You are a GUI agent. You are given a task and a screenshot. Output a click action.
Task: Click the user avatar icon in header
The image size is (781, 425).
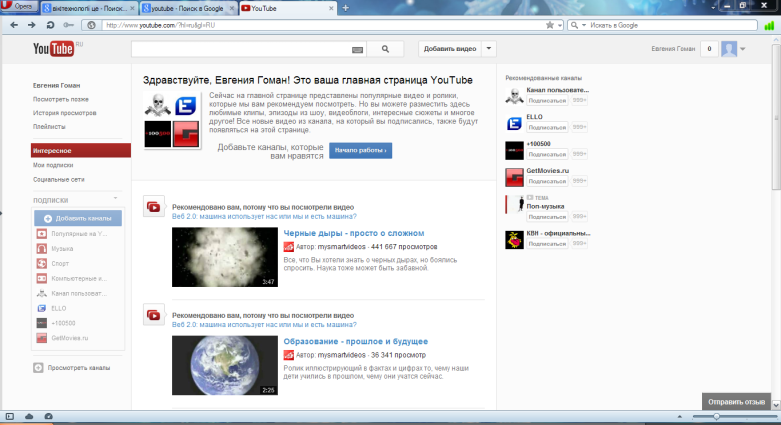(x=729, y=49)
